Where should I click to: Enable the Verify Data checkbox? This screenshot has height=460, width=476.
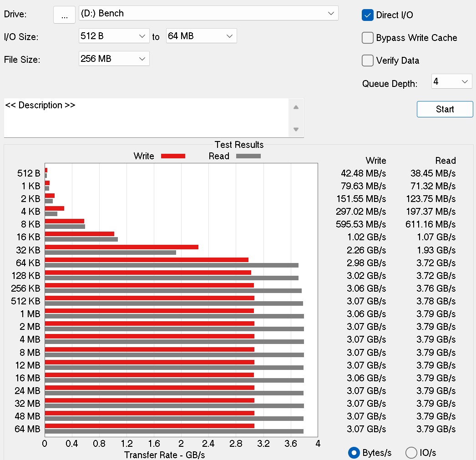[x=367, y=61]
